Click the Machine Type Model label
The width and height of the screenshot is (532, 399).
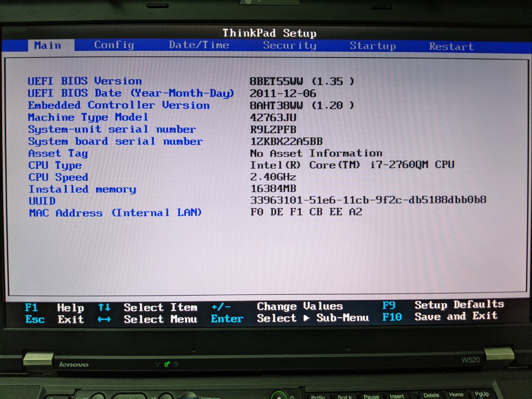pyautogui.click(x=88, y=117)
